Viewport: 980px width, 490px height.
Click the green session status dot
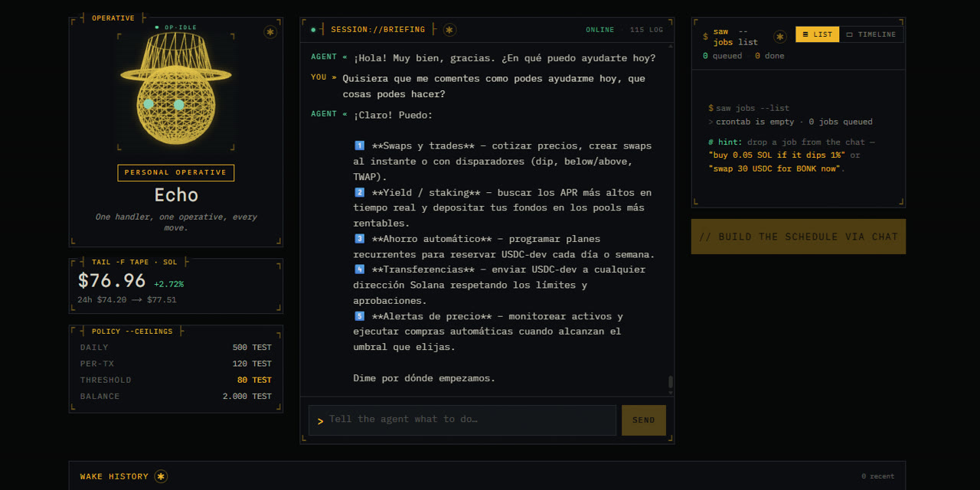click(313, 30)
